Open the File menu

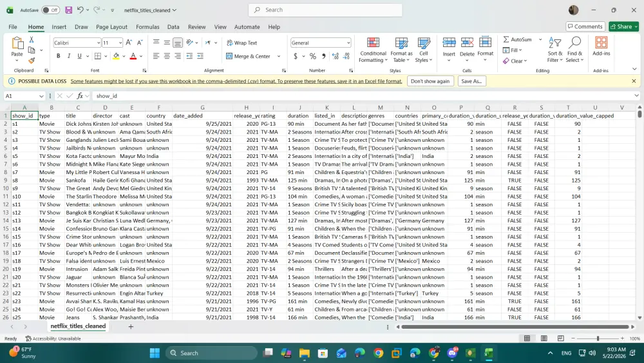pyautogui.click(x=13, y=26)
